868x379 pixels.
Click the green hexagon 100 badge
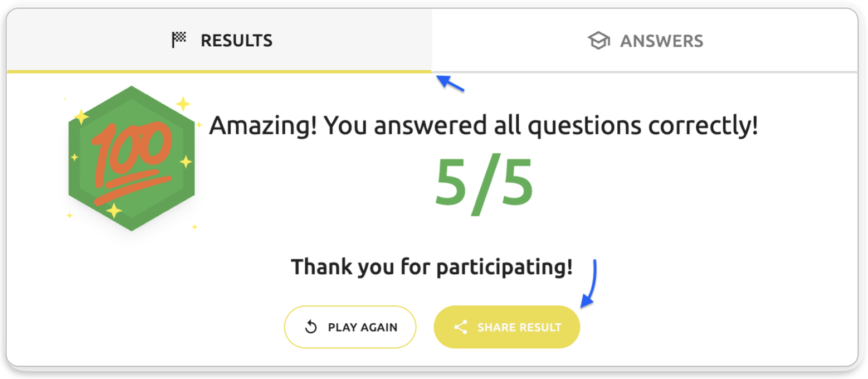tap(131, 158)
